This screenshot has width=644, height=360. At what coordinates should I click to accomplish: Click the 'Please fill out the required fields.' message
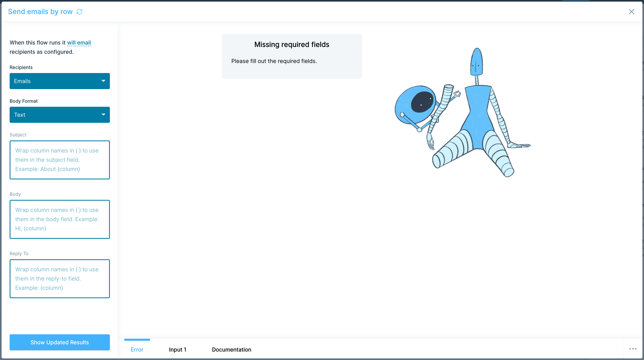coord(274,61)
